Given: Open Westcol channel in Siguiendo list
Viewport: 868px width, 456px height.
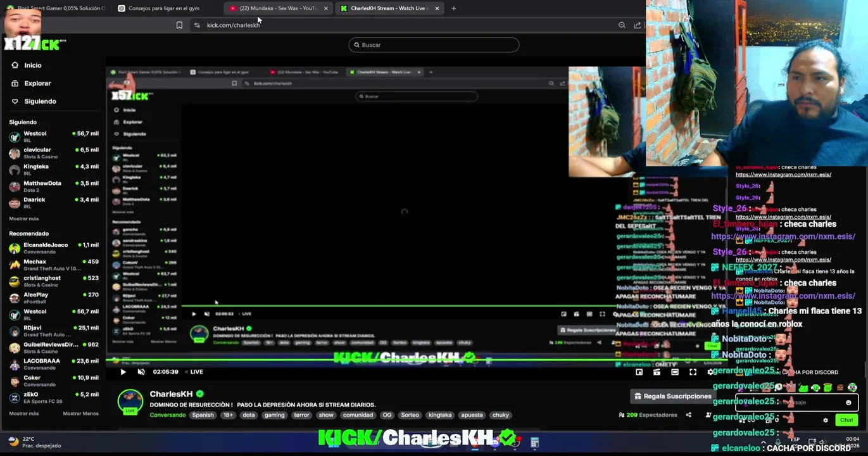Looking at the screenshot, I should (54, 137).
